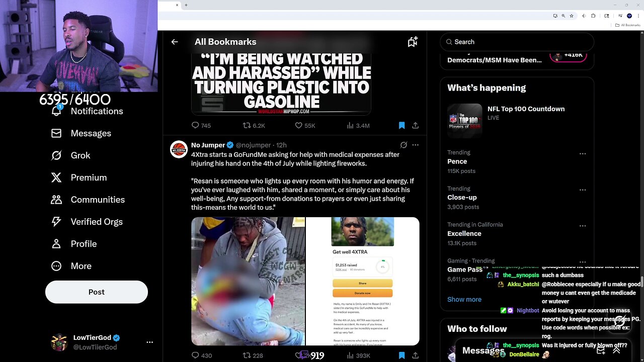Click the Post button
Image resolution: width=644 pixels, height=362 pixels.
97,292
